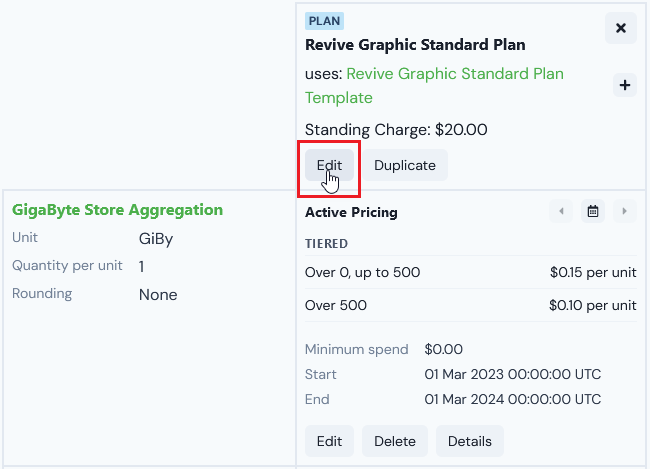Click the Active Pricing heading
The height and width of the screenshot is (469, 650).
(351, 212)
